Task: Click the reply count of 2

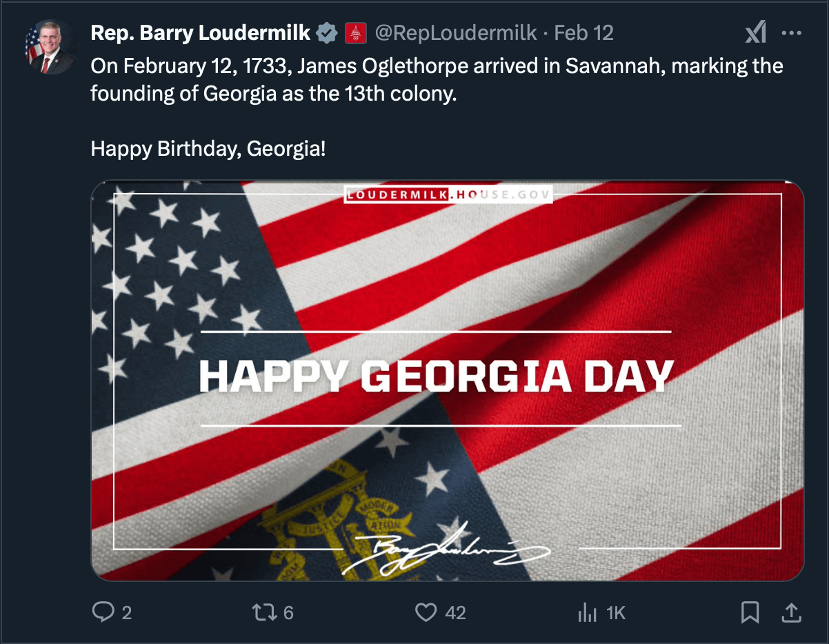Action: coord(126,612)
